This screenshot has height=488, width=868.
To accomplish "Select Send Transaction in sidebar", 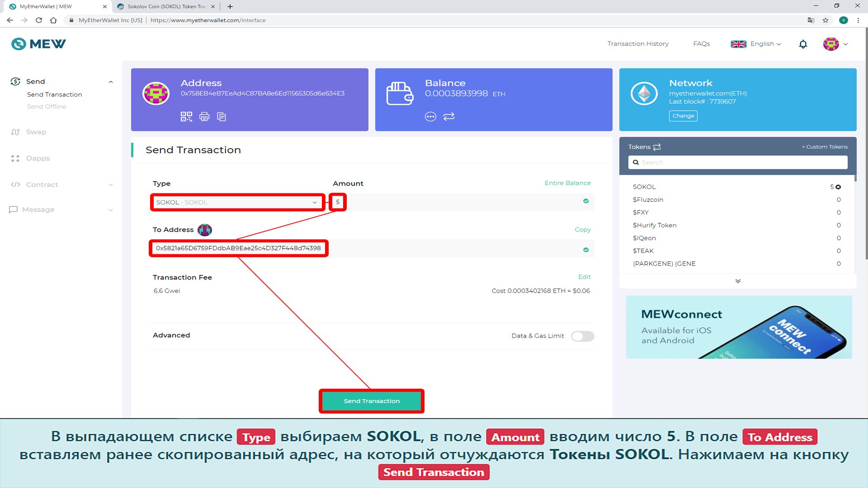I will pyautogui.click(x=55, y=94).
